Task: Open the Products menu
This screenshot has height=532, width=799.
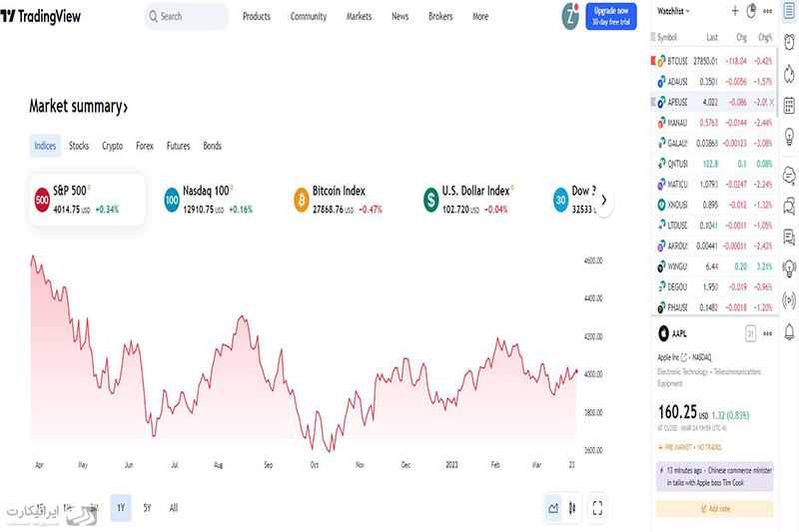Action: click(257, 16)
